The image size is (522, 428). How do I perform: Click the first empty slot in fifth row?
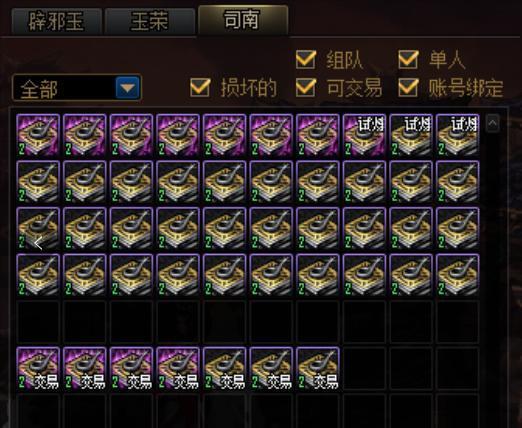[38, 322]
